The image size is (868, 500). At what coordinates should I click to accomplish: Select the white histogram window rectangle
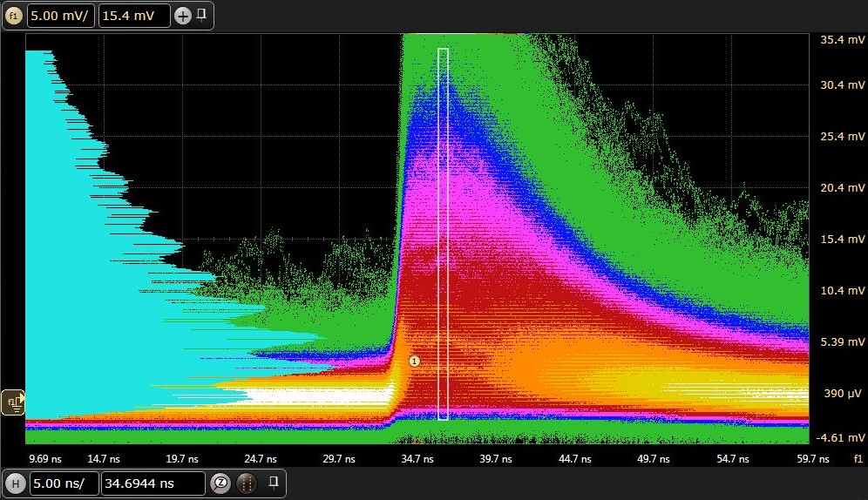pyautogui.click(x=443, y=233)
